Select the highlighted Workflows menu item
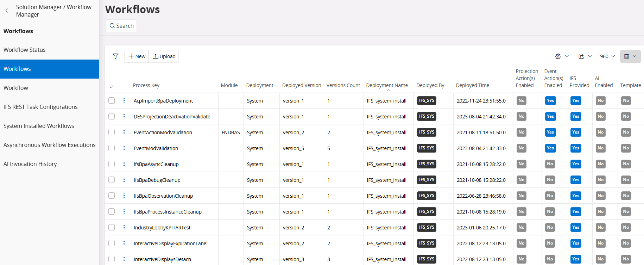This screenshot has width=644, height=265. click(49, 69)
